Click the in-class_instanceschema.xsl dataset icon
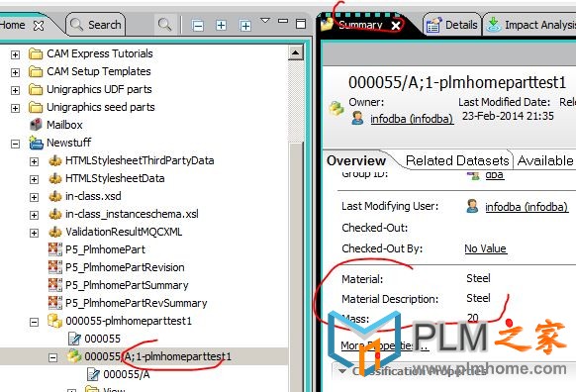 point(55,214)
